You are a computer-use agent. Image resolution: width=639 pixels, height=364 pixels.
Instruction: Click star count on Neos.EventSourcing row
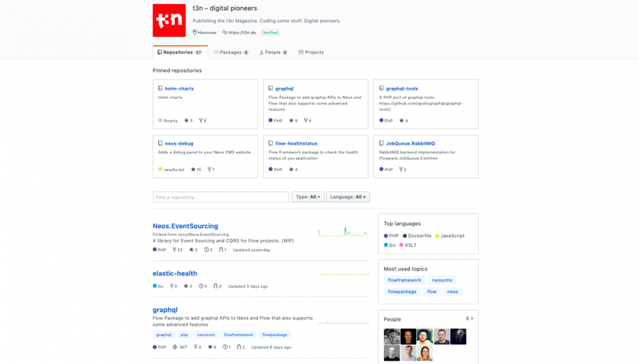pyautogui.click(x=193, y=250)
